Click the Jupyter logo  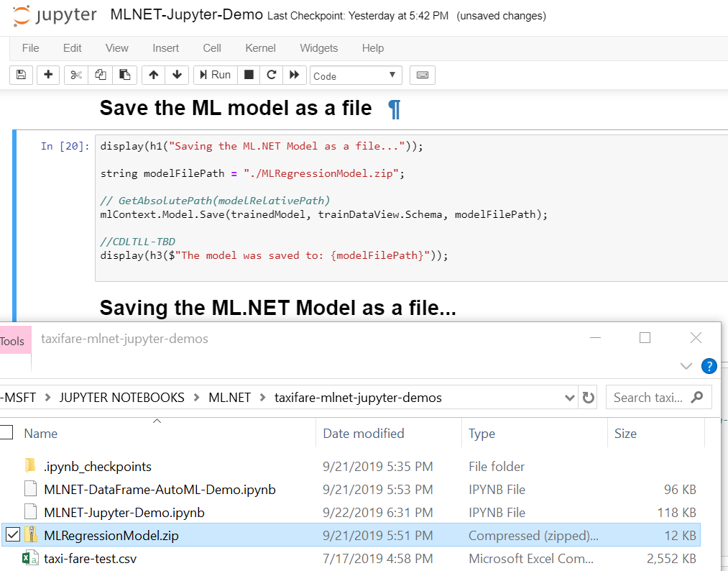pyautogui.click(x=55, y=15)
